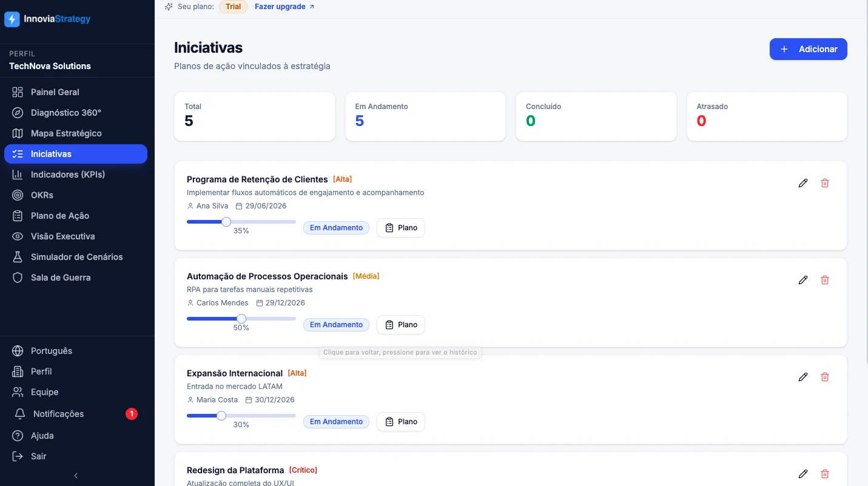Screen dimensions: 868x486
Task: Click Sair to log out
Action: click(76, 456)
